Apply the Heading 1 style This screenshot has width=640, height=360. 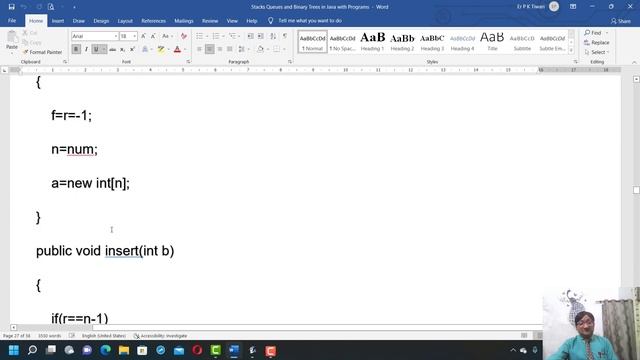click(372, 42)
